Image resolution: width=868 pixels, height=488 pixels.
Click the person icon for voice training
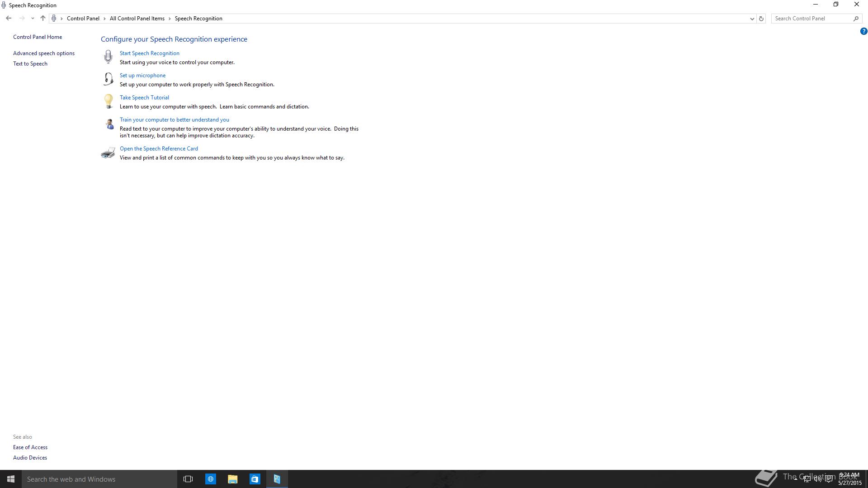(x=109, y=124)
